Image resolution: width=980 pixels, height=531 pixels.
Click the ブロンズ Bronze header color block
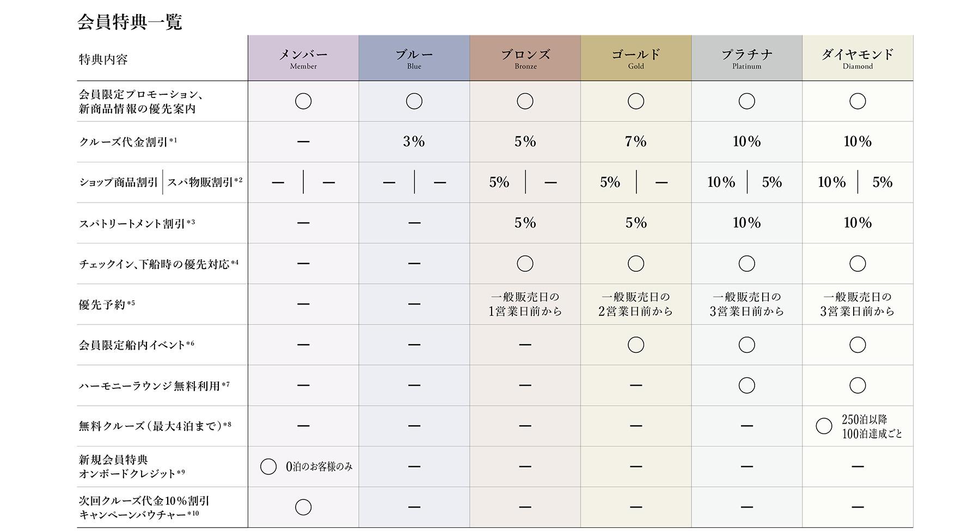(525, 58)
